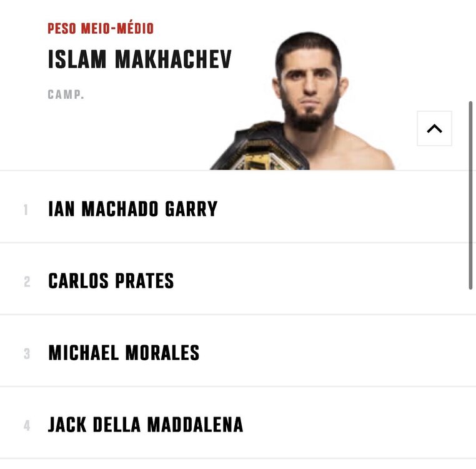
Task: Click the red word PESO
Action: coord(62,29)
